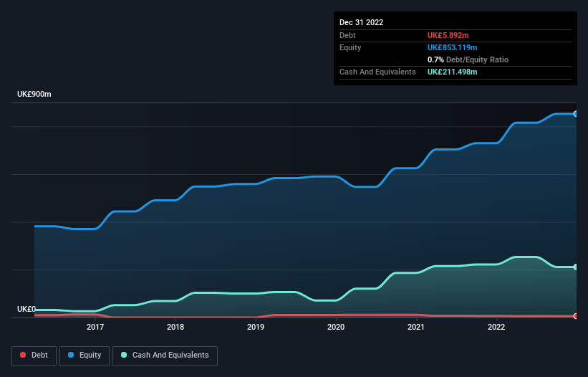This screenshot has height=377, width=588.
Task: Click the UK£0 y-axis label
Action: (x=26, y=309)
